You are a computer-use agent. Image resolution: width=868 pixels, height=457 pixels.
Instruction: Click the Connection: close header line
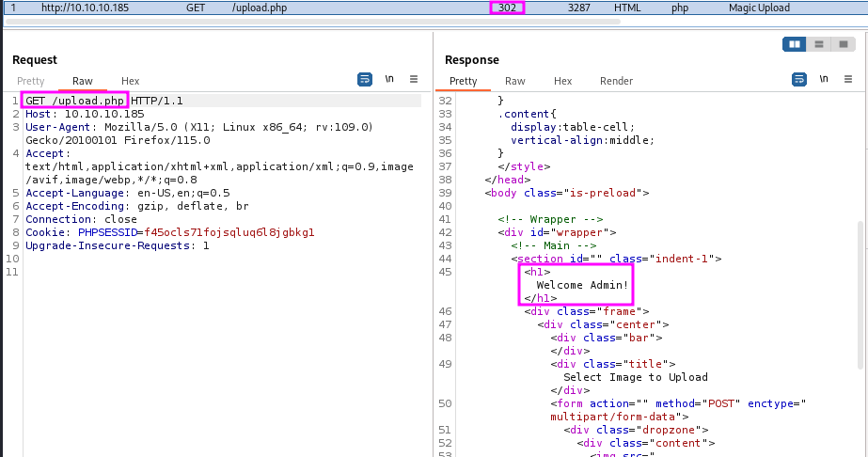(81, 219)
